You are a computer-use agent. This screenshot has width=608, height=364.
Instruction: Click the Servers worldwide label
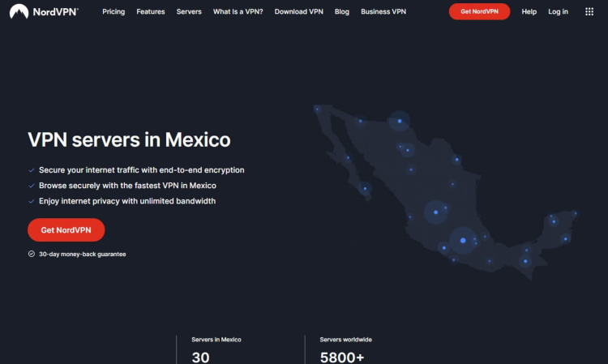pos(346,339)
